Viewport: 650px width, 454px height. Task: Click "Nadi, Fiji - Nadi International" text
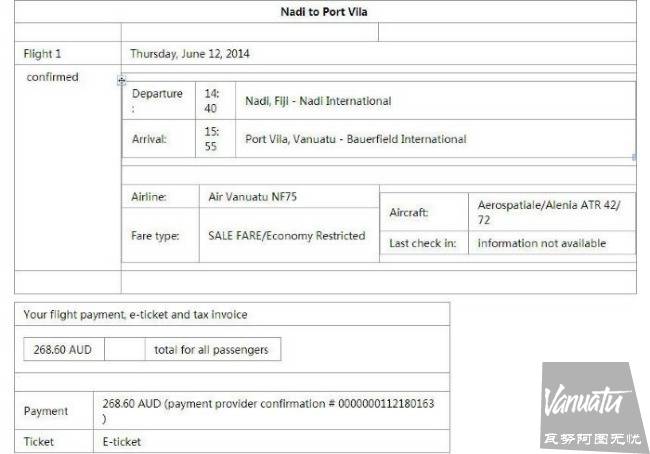(x=318, y=101)
